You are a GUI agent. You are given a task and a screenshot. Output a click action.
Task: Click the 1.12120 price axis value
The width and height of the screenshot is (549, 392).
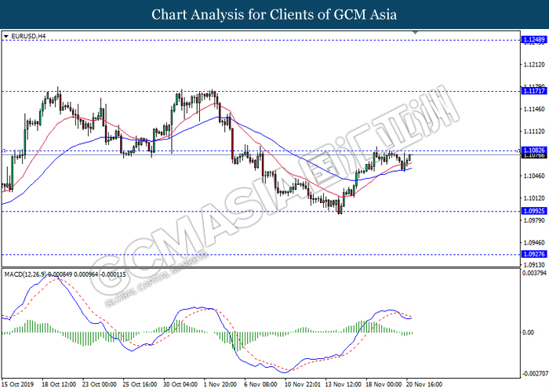pyautogui.click(x=534, y=64)
